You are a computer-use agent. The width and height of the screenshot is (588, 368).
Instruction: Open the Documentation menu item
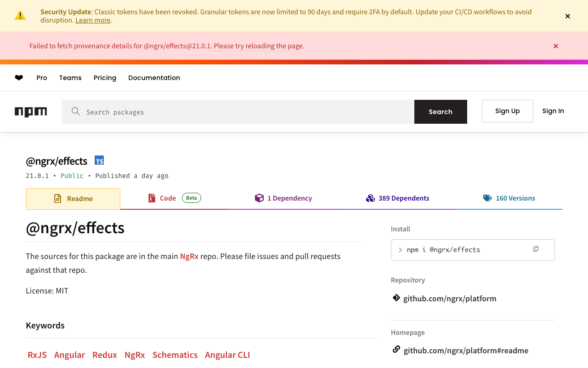(x=154, y=78)
